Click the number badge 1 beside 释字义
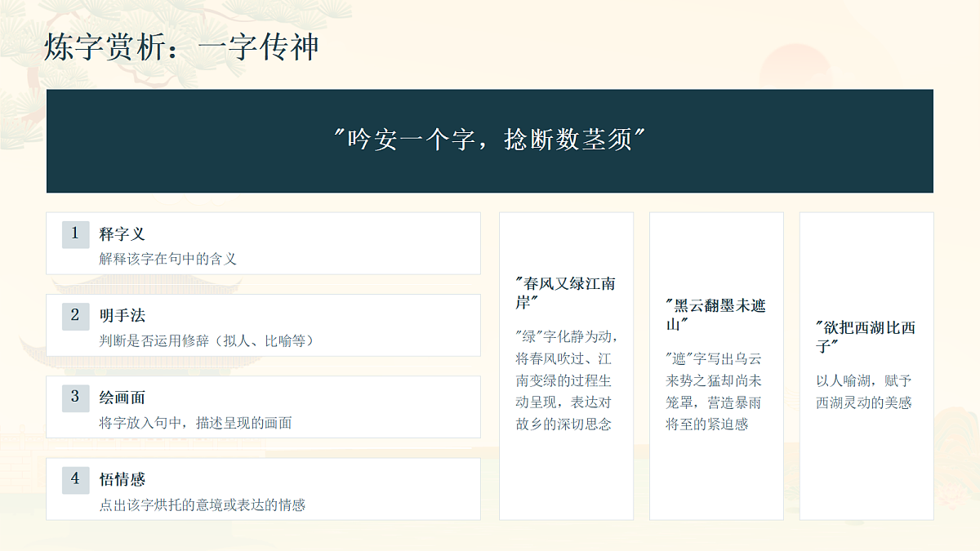The image size is (980, 551). pyautogui.click(x=75, y=234)
